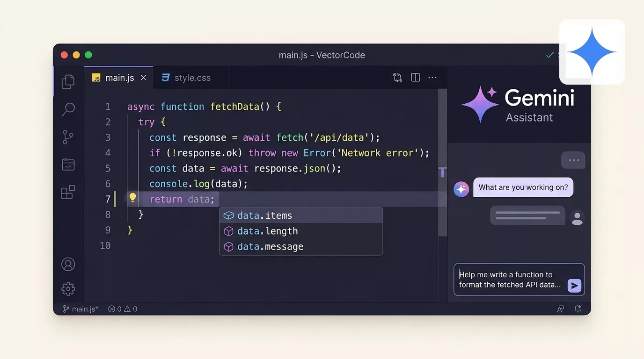Click the lightbulb quick fix icon
The height and width of the screenshot is (359, 644).
click(132, 198)
